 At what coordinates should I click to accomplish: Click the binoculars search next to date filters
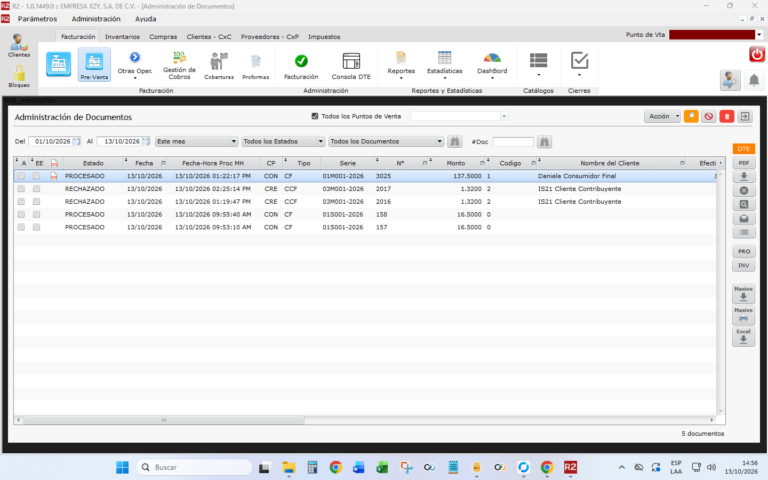coord(455,142)
